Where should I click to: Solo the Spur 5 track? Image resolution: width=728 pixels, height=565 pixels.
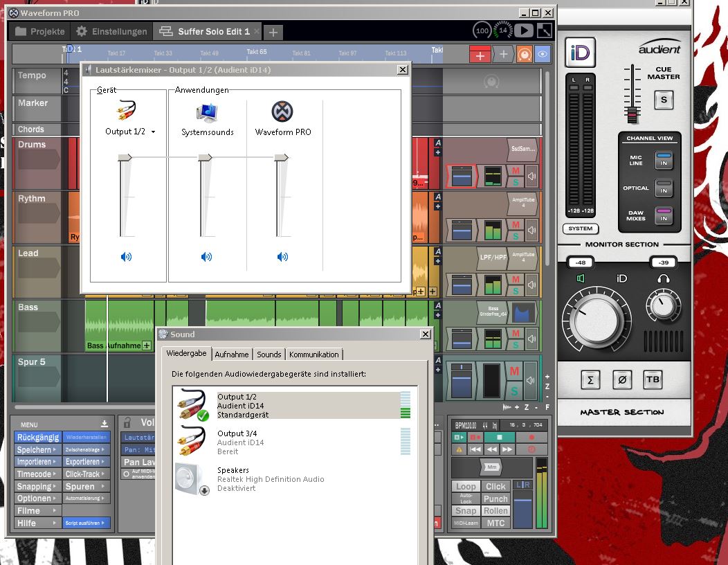click(514, 391)
